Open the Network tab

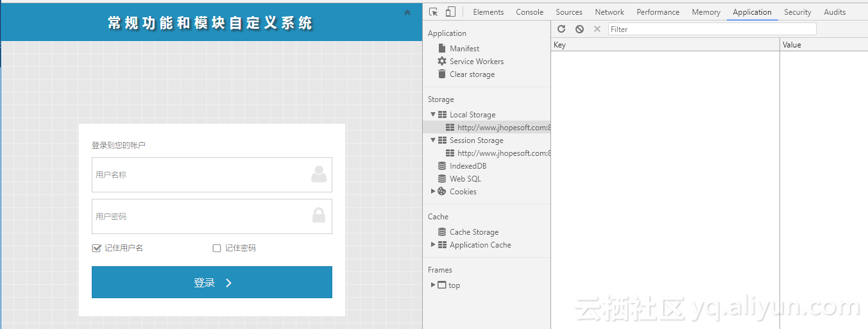click(609, 12)
